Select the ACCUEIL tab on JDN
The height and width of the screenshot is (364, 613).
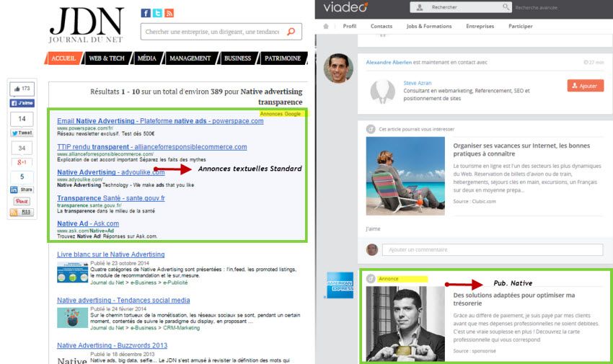tap(63, 58)
